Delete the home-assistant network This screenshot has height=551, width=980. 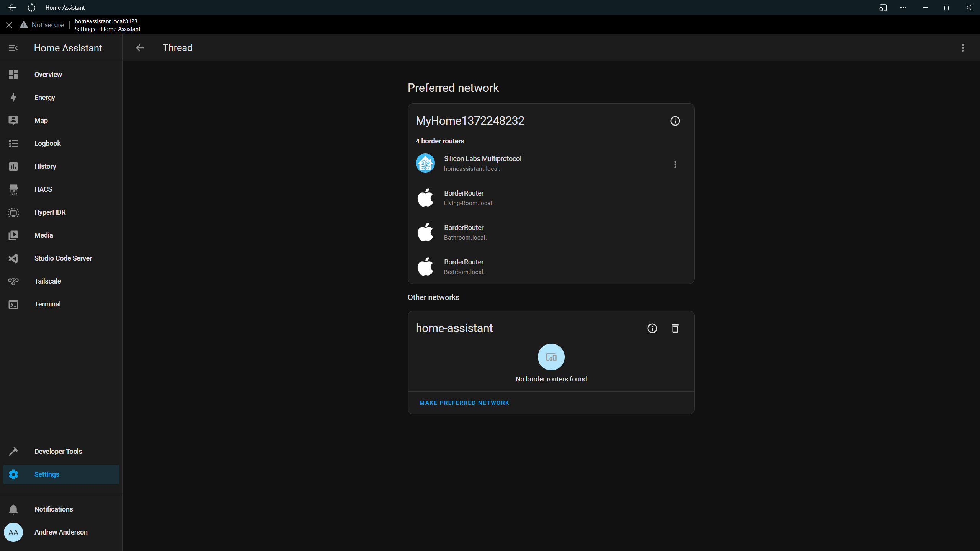pyautogui.click(x=675, y=328)
